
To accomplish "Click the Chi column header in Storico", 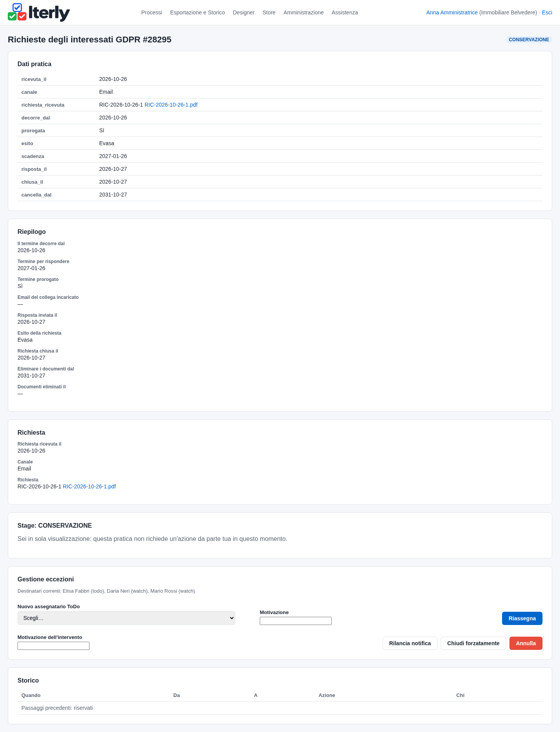I will pyautogui.click(x=460, y=695).
